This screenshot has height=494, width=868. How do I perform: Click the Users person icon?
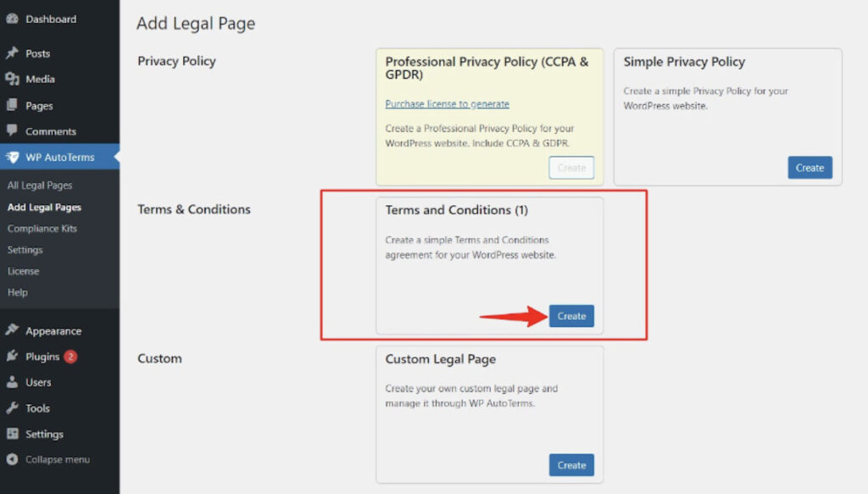12,381
